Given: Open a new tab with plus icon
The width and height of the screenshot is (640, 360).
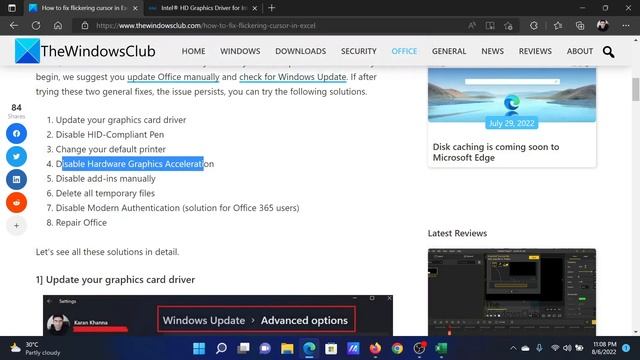Looking at the screenshot, I should (x=271, y=8).
